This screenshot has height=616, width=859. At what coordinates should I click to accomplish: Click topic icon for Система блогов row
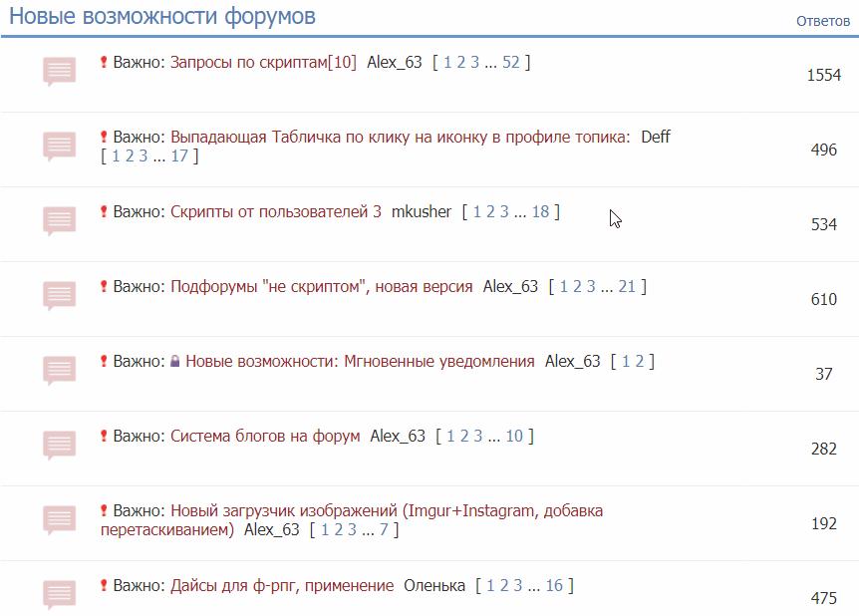tap(59, 446)
